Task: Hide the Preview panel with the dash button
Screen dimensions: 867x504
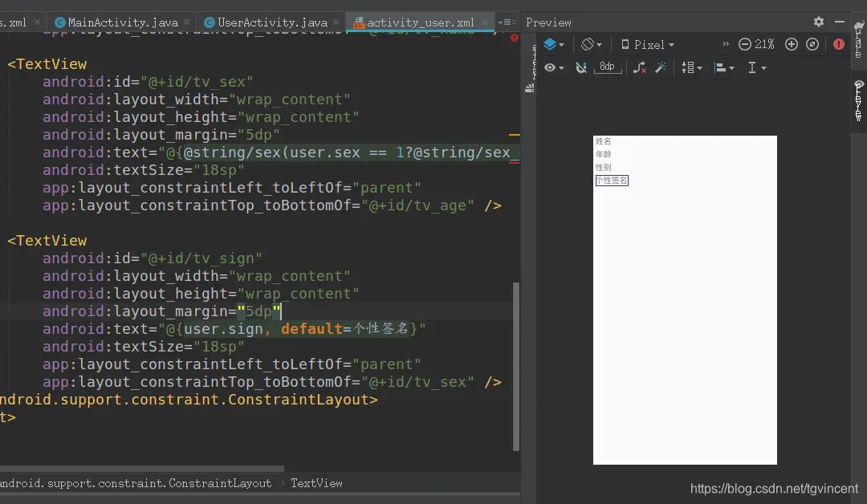Action: [840, 22]
